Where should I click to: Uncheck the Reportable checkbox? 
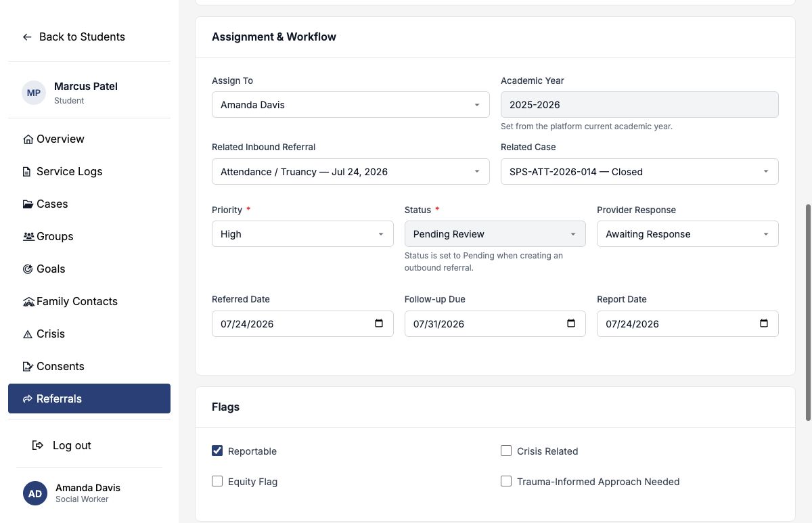[217, 451]
